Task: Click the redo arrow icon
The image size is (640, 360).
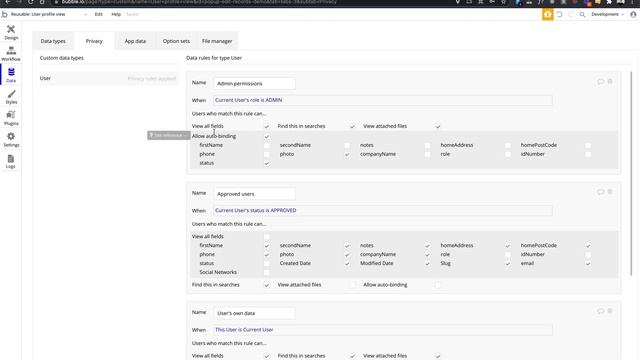Action: pyautogui.click(x=571, y=14)
